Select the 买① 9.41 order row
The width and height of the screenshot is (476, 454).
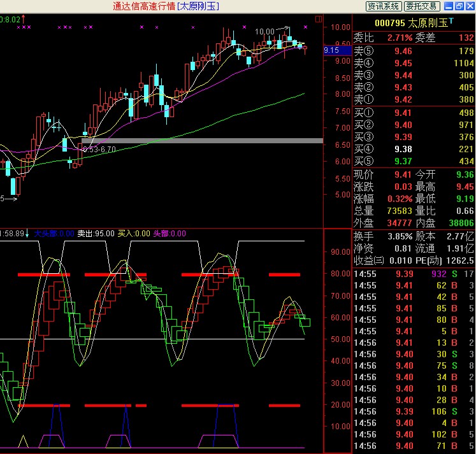click(x=414, y=113)
